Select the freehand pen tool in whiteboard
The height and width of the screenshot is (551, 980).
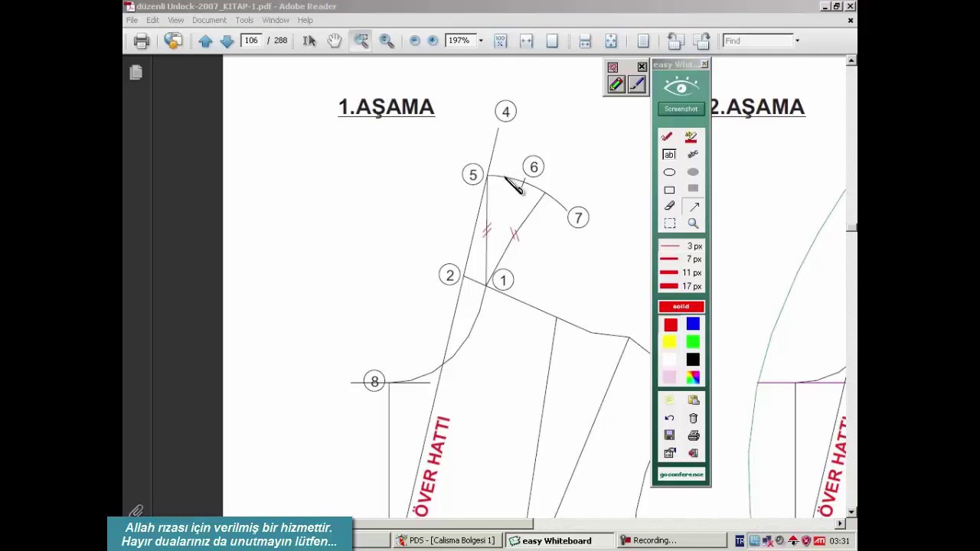click(x=667, y=136)
